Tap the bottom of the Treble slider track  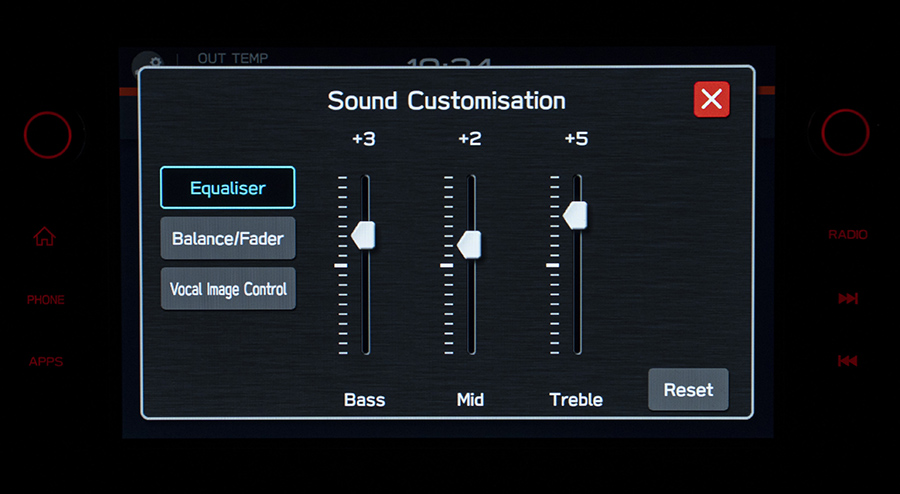click(x=578, y=349)
